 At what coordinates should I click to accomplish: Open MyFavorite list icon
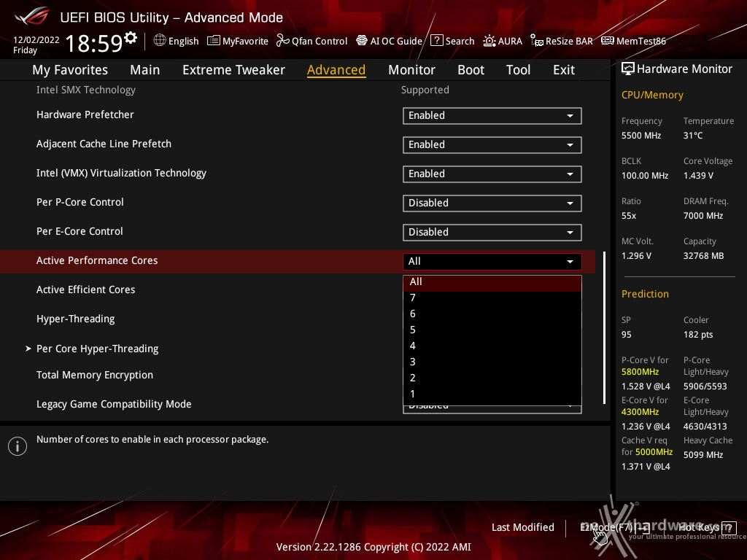coord(214,41)
